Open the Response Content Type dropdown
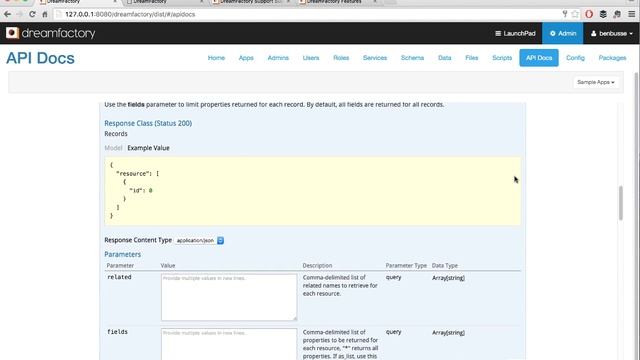Screen dimensions: 640x360 (200, 240)
